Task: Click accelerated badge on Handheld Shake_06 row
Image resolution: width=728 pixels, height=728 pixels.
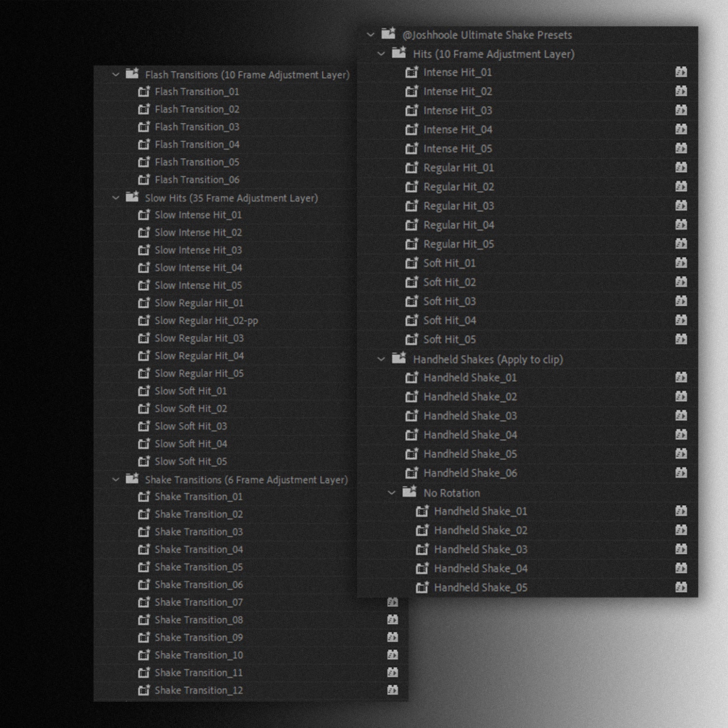Action: 681,473
